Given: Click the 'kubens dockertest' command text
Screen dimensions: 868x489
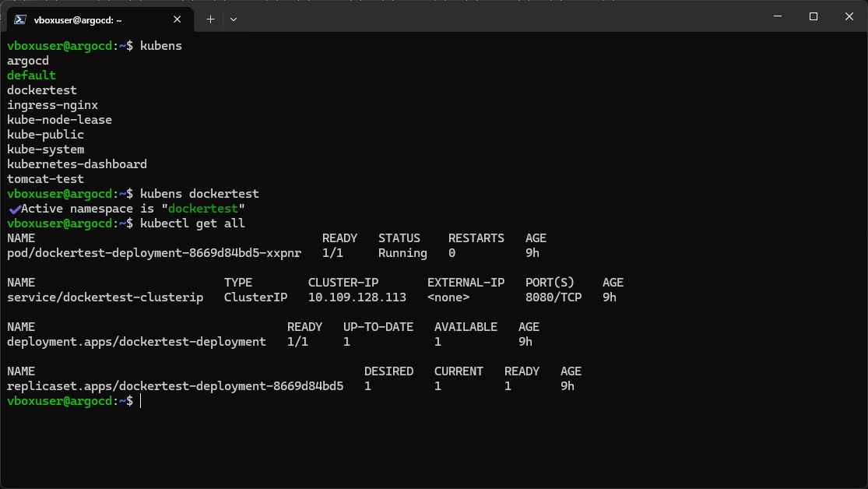Looking at the screenshot, I should click(x=199, y=194).
